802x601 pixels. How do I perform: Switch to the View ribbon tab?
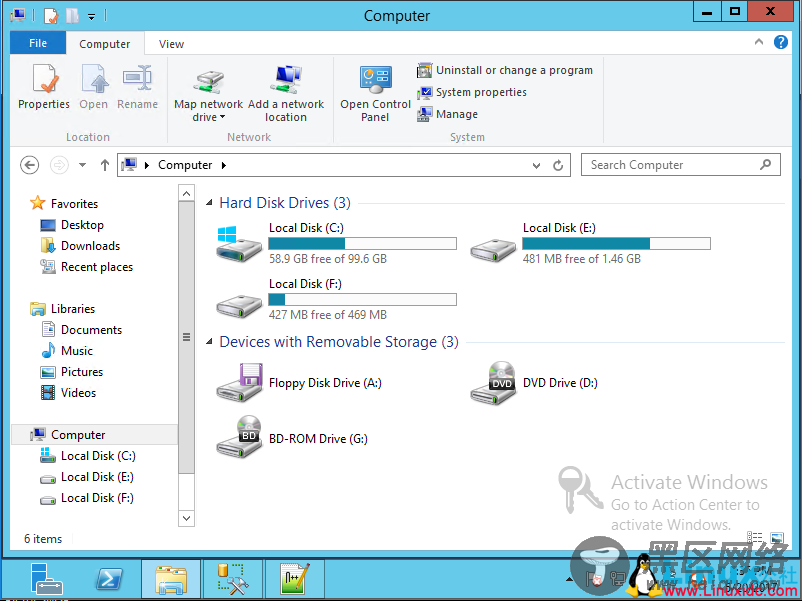coord(171,44)
